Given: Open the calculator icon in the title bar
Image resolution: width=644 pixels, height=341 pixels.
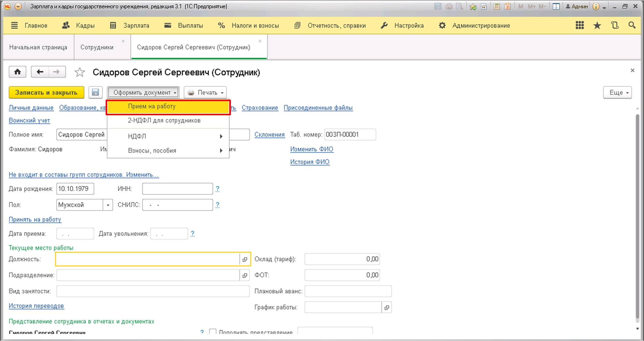Looking at the screenshot, I should [496, 6].
